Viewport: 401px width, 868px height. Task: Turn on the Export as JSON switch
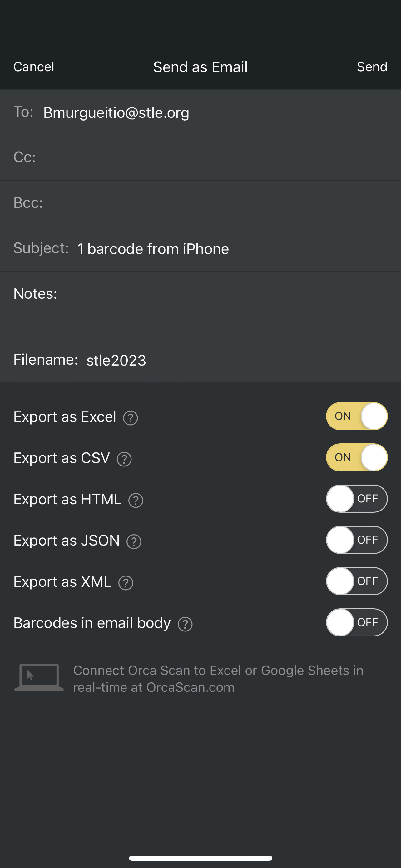(357, 540)
